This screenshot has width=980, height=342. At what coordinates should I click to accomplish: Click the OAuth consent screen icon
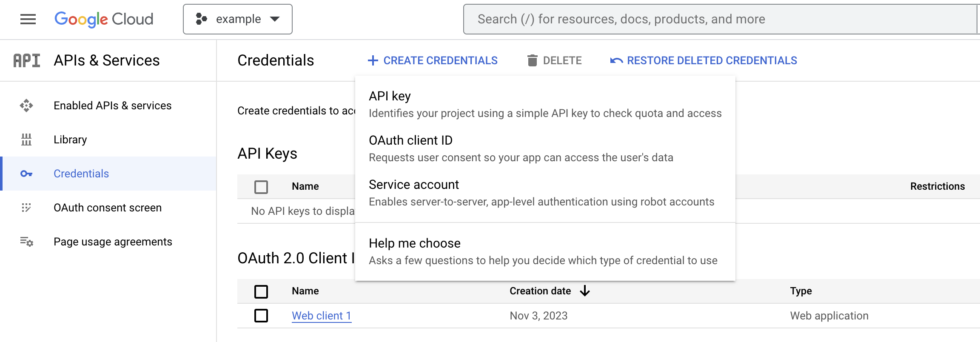[26, 208]
